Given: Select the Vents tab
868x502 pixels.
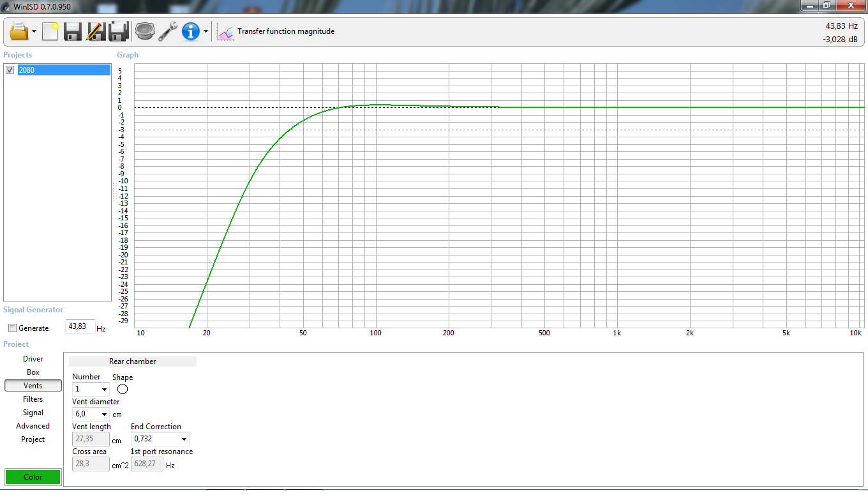Looking at the screenshot, I should (33, 386).
